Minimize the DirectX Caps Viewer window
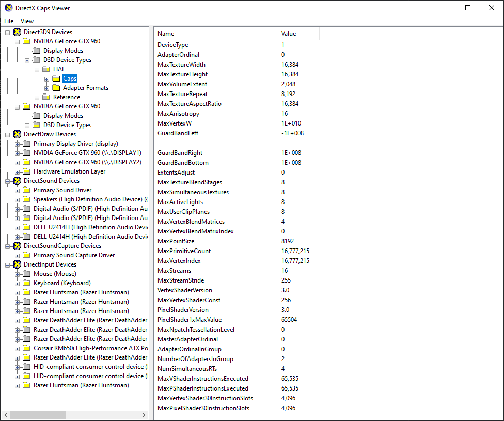This screenshot has width=504, height=421. point(445,8)
